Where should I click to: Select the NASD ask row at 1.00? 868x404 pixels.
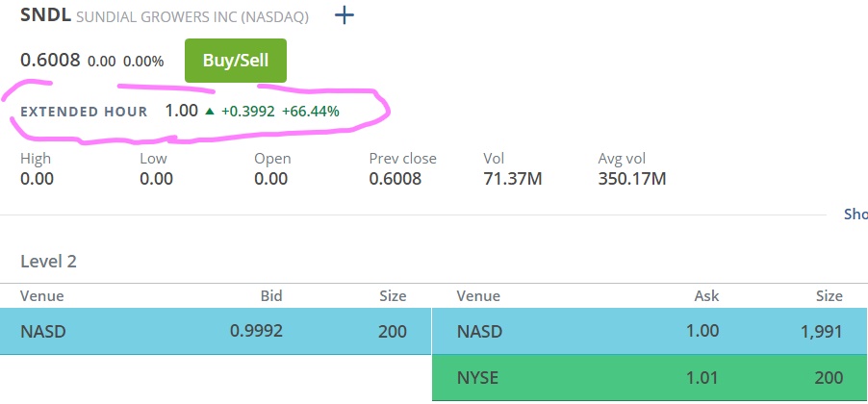650,332
